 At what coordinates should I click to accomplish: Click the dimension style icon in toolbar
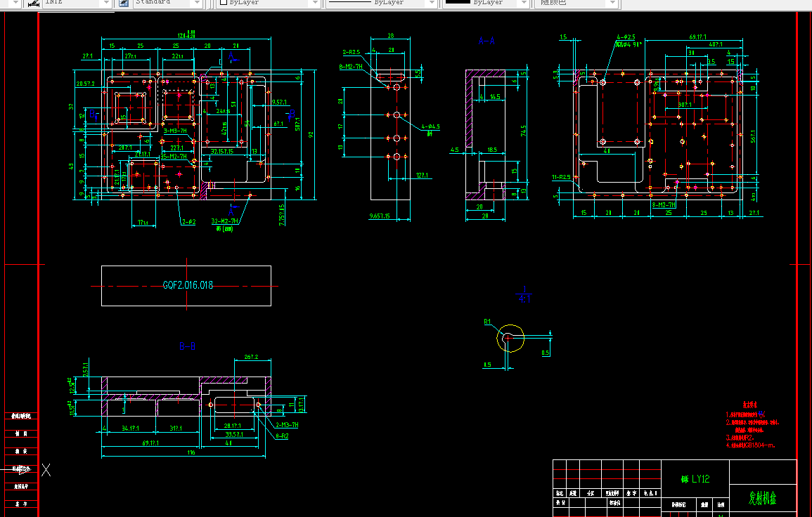(x=33, y=3)
